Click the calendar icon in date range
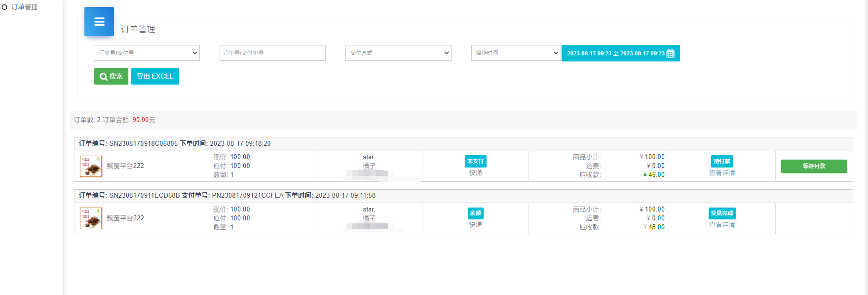Screen dimensions: 868x295 (x=670, y=53)
